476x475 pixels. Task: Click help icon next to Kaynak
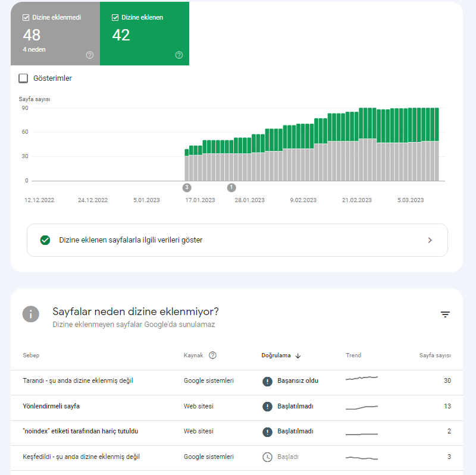[x=212, y=355]
